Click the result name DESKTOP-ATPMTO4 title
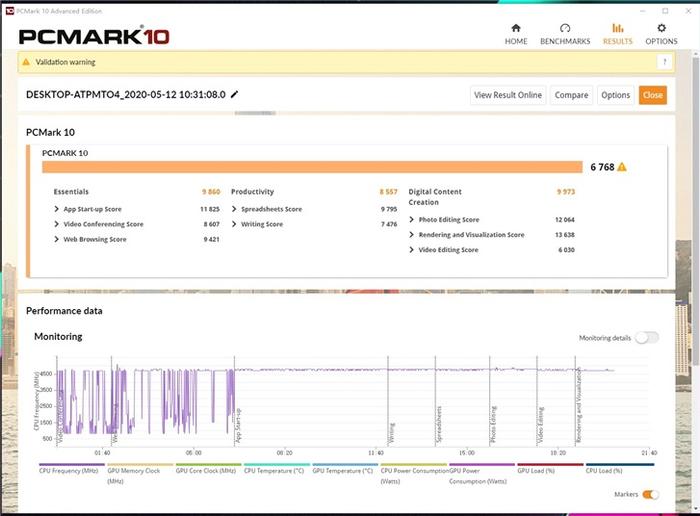The height and width of the screenshot is (516, 700). click(125, 95)
